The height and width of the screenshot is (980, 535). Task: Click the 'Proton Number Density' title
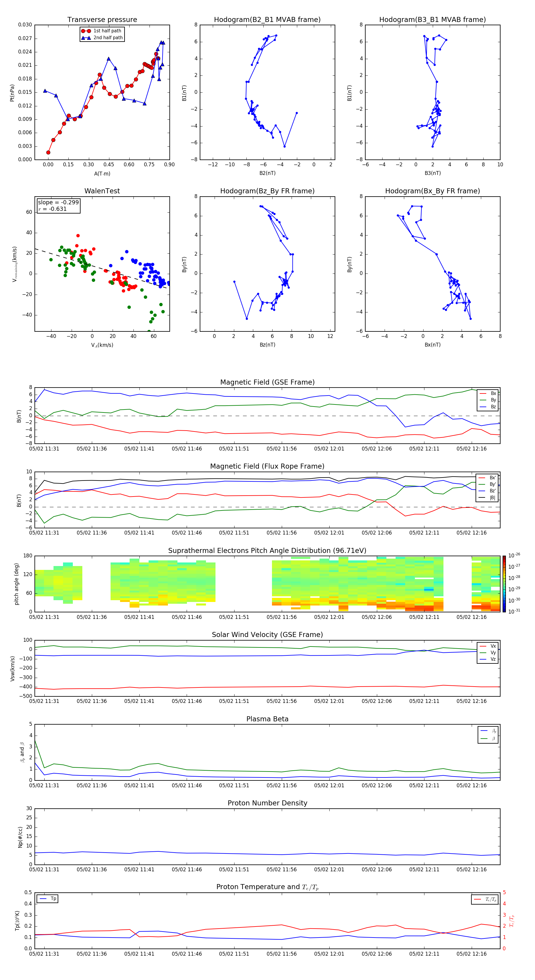point(267,803)
